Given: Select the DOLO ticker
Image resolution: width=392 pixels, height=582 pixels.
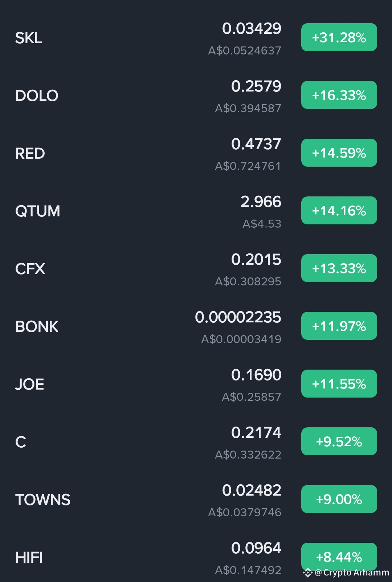Looking at the screenshot, I should coord(37,95).
